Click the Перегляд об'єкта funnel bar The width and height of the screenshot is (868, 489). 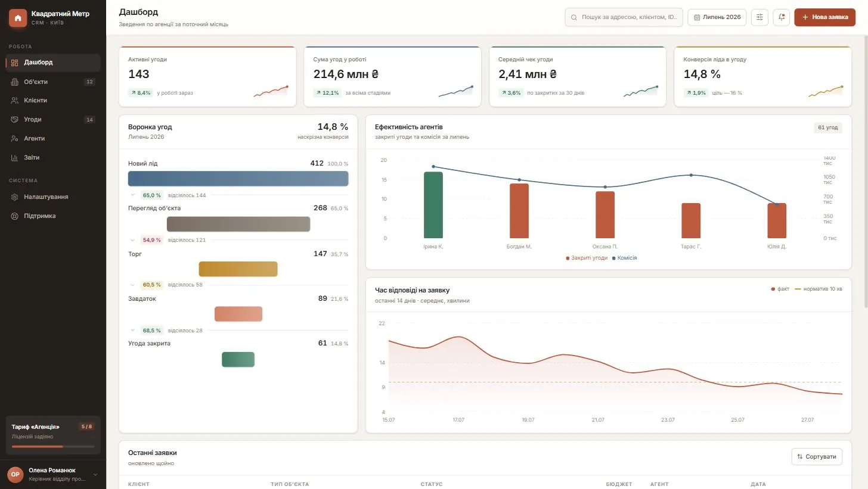tap(238, 224)
